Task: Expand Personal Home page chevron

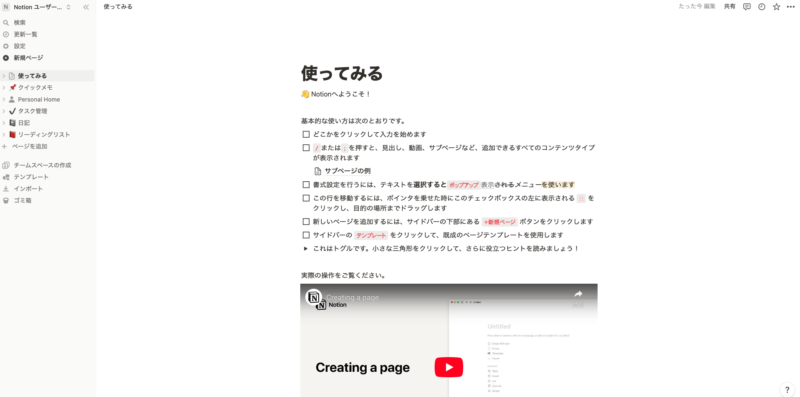Action: (4, 99)
